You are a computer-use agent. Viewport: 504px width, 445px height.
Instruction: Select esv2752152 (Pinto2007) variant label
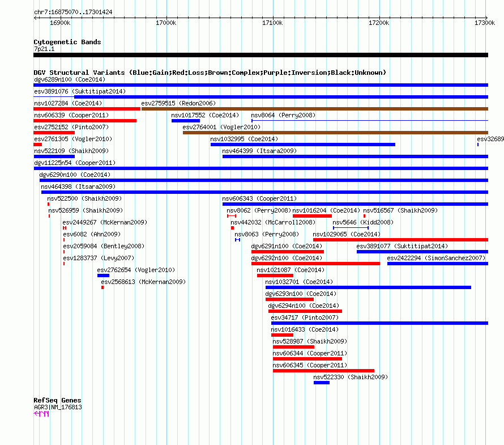point(71,127)
